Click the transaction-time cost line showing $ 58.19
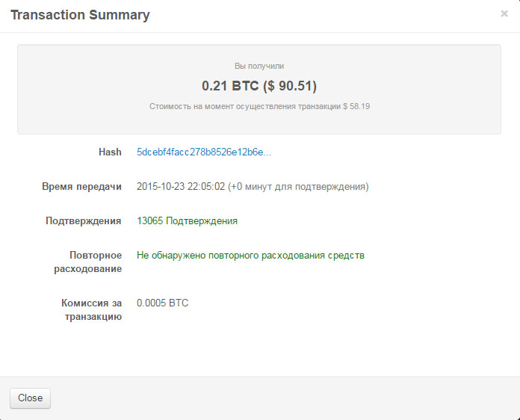The height and width of the screenshot is (420, 520). point(259,106)
